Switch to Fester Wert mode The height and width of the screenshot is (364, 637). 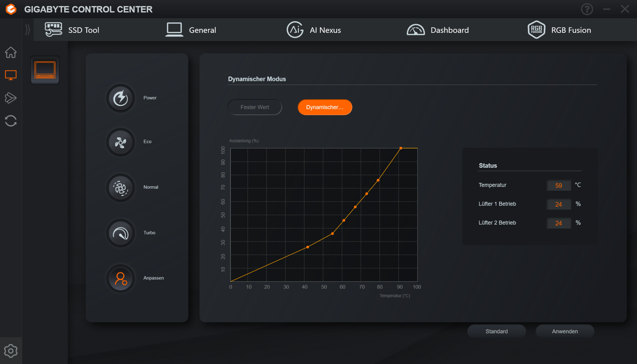tap(254, 107)
